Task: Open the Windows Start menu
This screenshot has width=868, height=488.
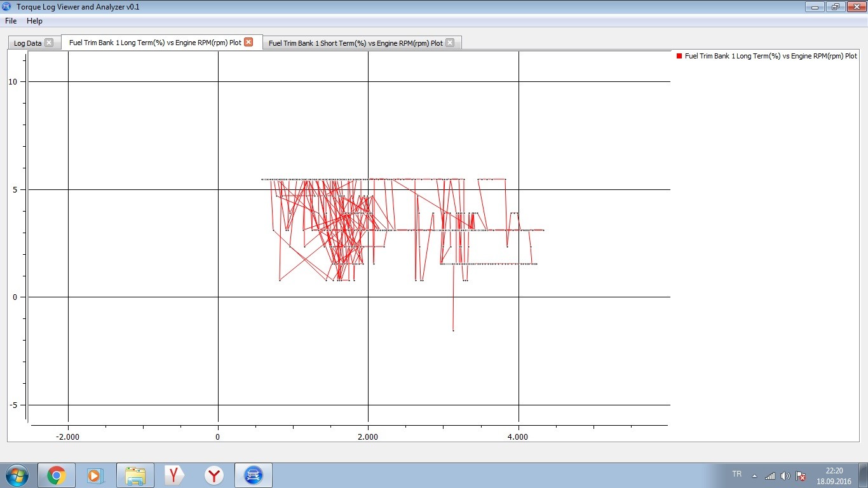Action: (x=16, y=475)
